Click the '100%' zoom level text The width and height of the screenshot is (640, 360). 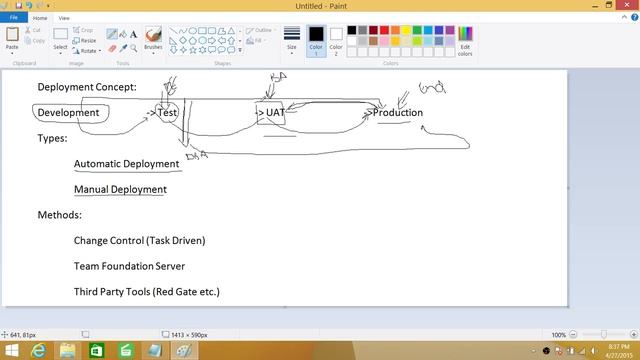pos(558,335)
